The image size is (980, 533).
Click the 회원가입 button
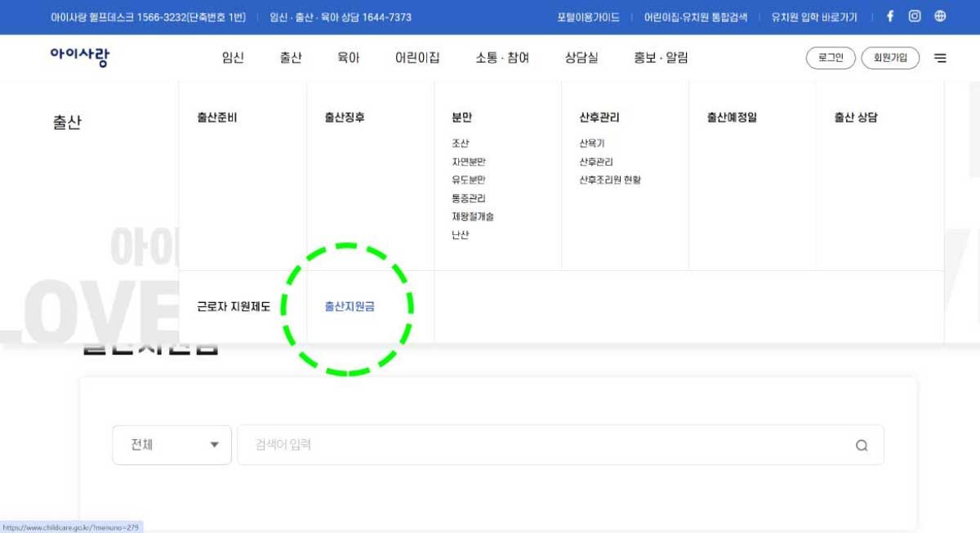[890, 57]
